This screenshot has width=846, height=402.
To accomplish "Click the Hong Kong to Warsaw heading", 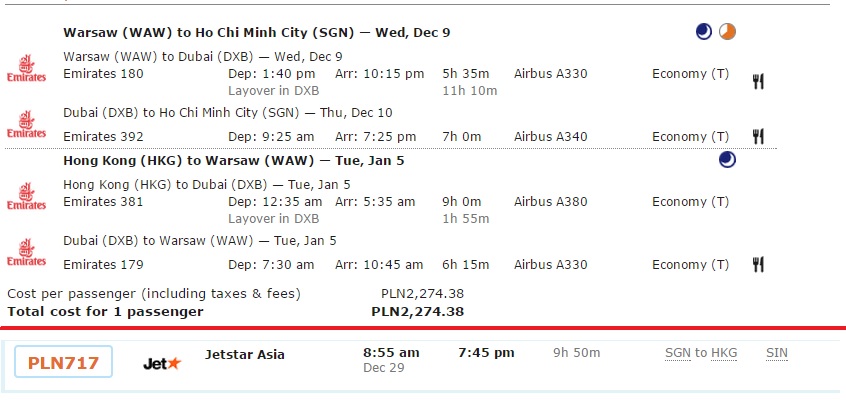I will point(234,161).
